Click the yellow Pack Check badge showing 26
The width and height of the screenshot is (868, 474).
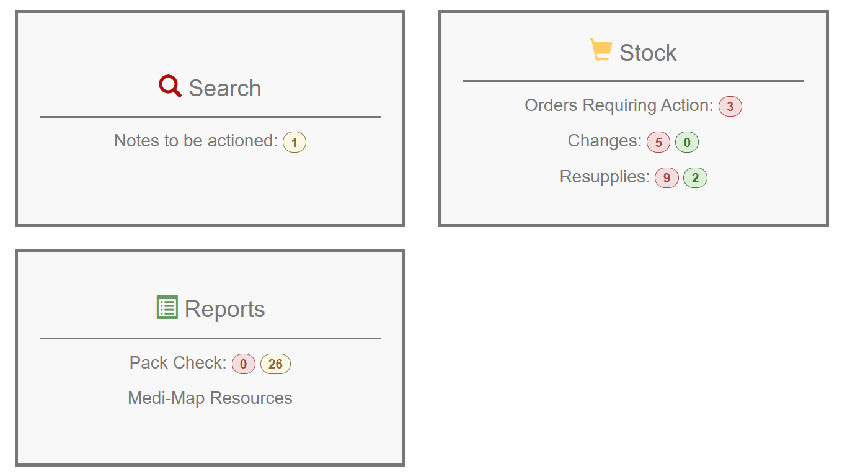(x=276, y=363)
